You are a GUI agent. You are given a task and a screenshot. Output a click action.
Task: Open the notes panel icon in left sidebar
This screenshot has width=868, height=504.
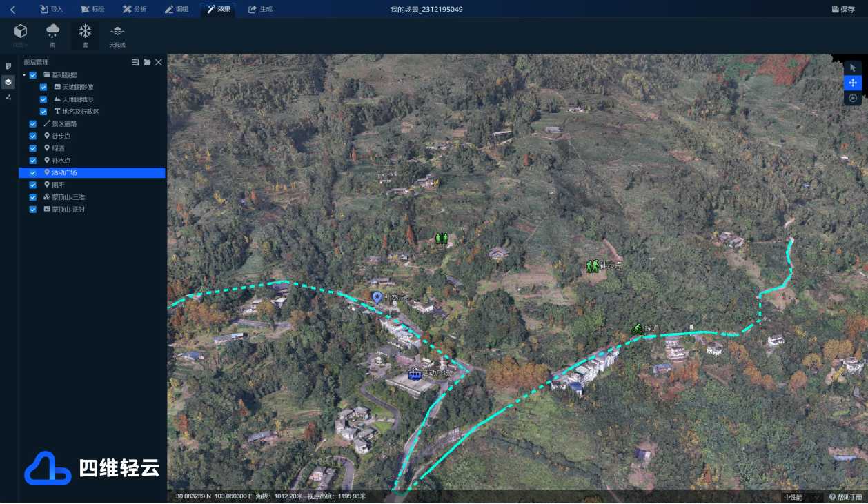pyautogui.click(x=8, y=65)
